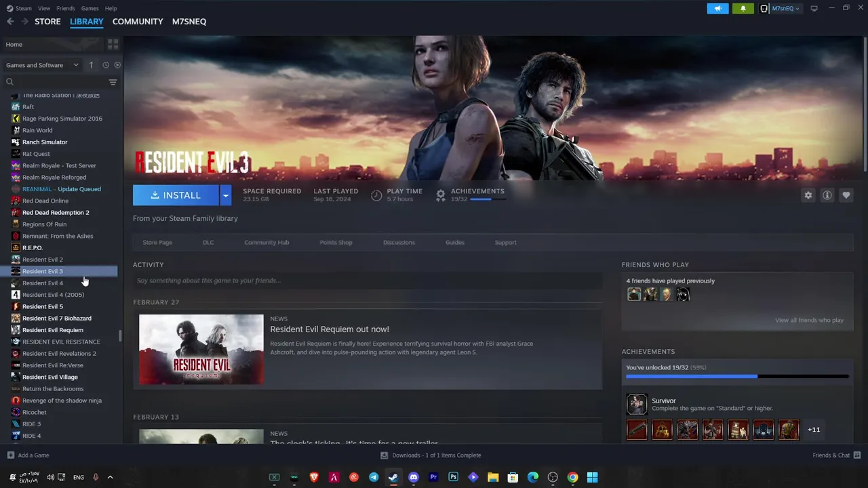Go back with the left arrow
The image size is (868, 488).
[x=10, y=22]
